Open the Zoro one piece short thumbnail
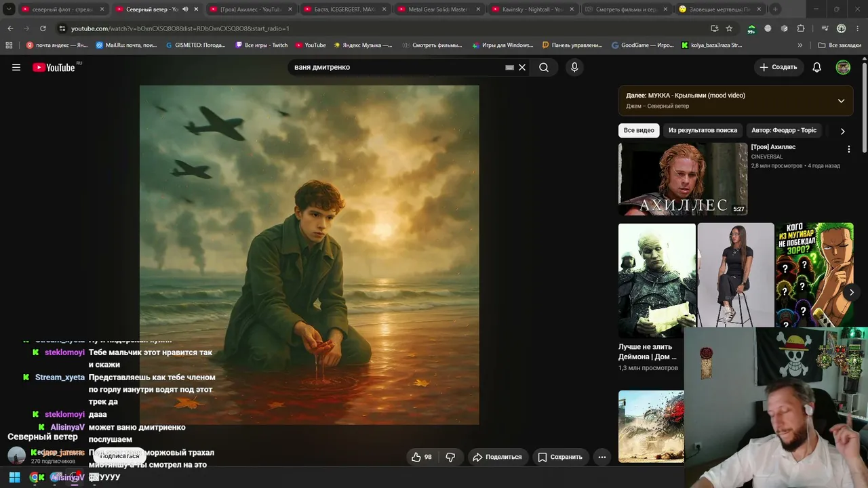The image size is (868, 488). pyautogui.click(x=814, y=274)
